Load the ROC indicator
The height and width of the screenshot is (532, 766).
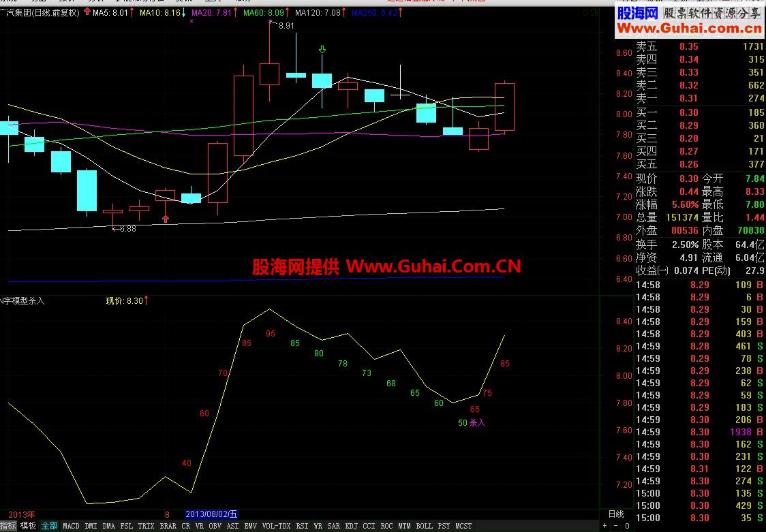point(386,526)
